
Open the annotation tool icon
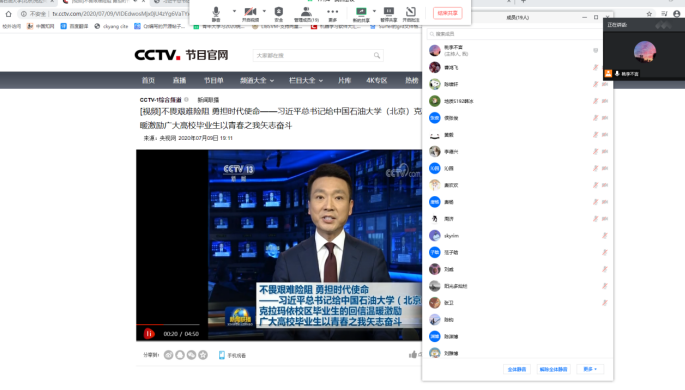click(411, 14)
